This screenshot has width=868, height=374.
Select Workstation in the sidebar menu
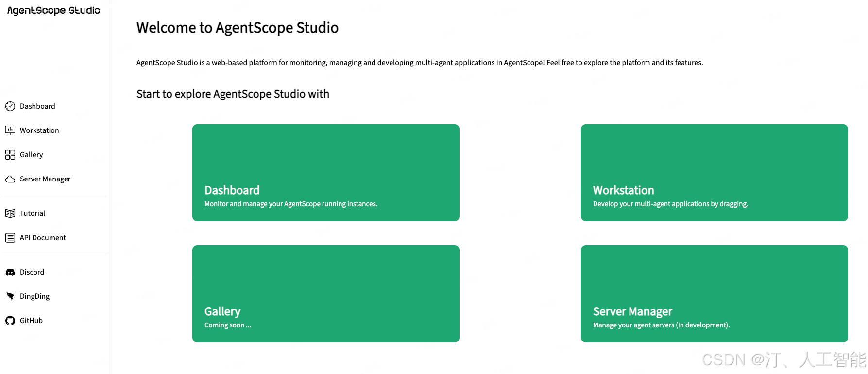click(39, 130)
